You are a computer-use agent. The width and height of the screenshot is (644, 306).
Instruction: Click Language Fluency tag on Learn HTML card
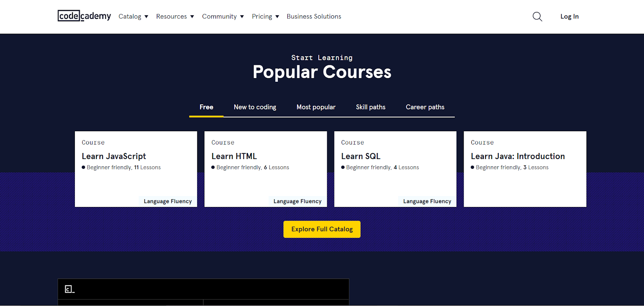[x=297, y=201]
